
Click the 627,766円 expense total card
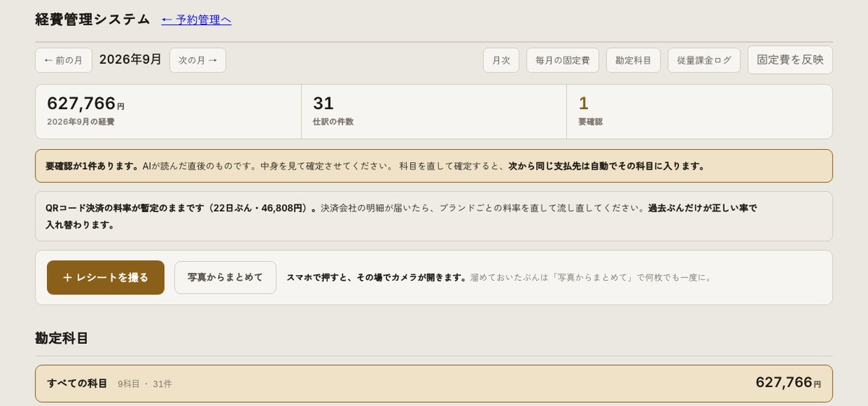point(169,111)
